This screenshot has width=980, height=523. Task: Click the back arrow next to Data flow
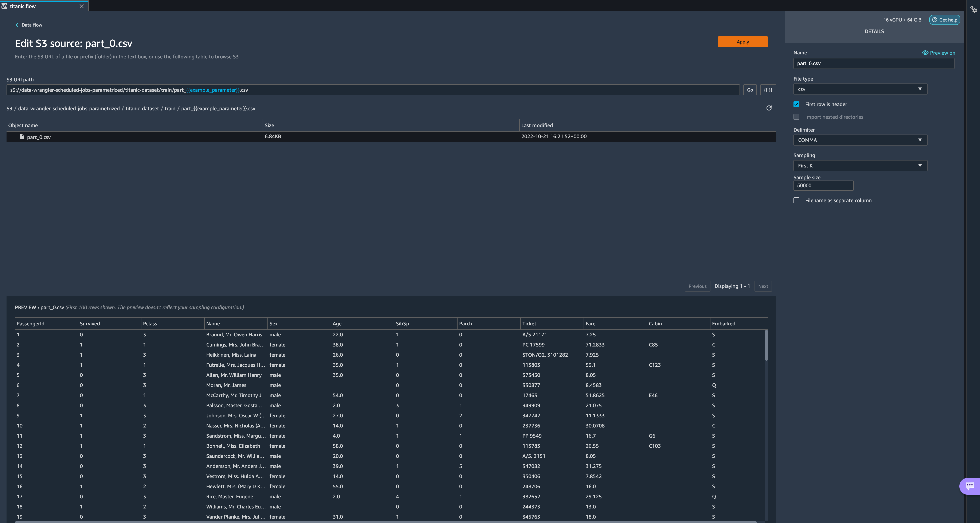tap(17, 25)
